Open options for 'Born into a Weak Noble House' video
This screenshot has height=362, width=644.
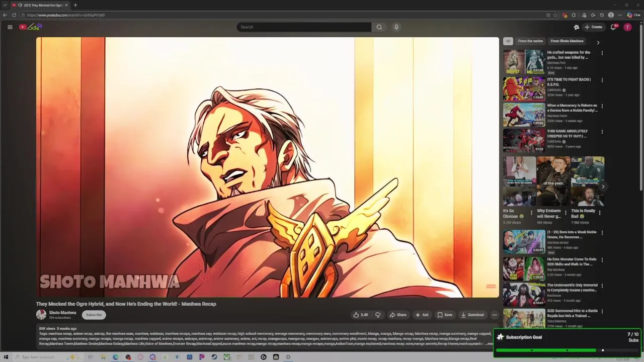coord(602,233)
